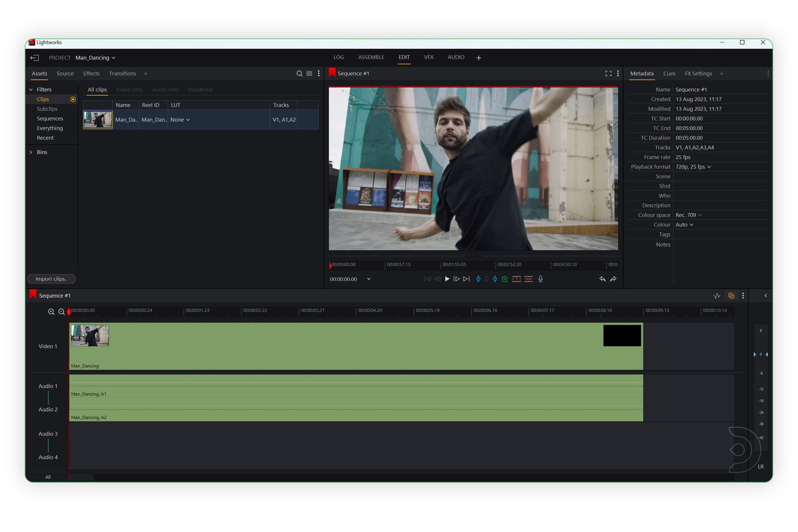Click the mark-in blue marker icon
Screen dimensions: 798x532
[478, 279]
